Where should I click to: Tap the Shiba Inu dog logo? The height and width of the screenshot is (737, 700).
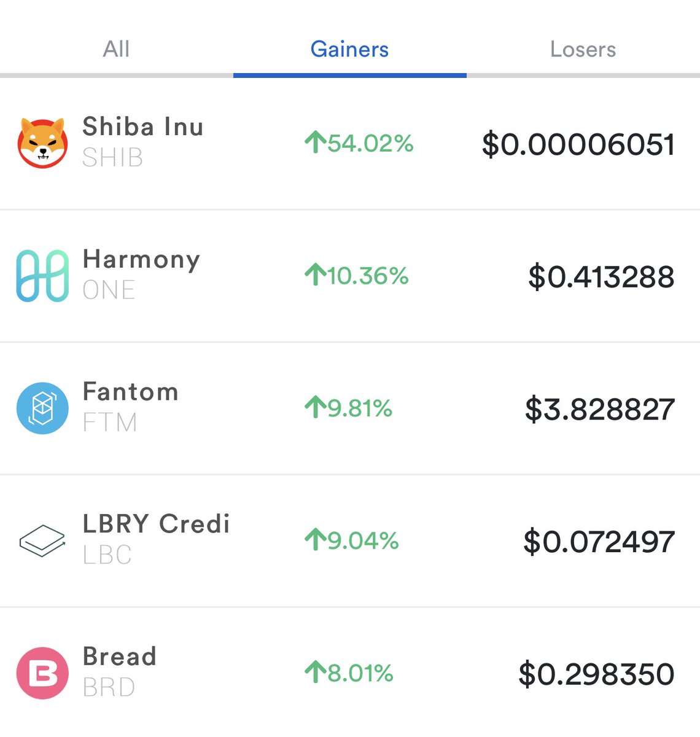tap(42, 143)
